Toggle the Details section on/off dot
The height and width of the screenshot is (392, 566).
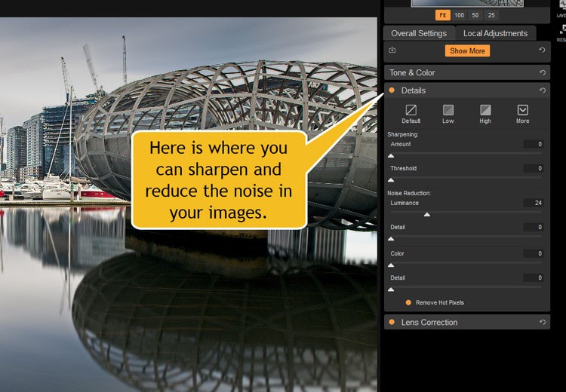(392, 90)
